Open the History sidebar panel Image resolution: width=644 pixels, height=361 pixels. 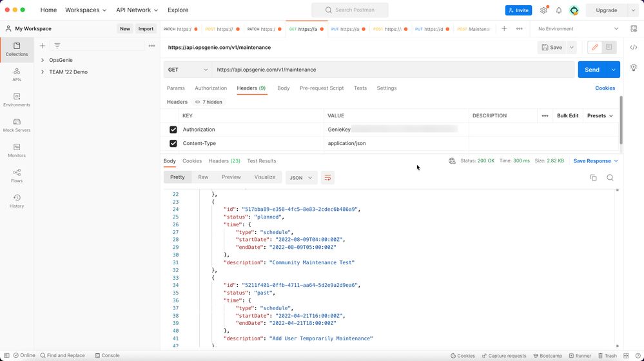[16, 201]
